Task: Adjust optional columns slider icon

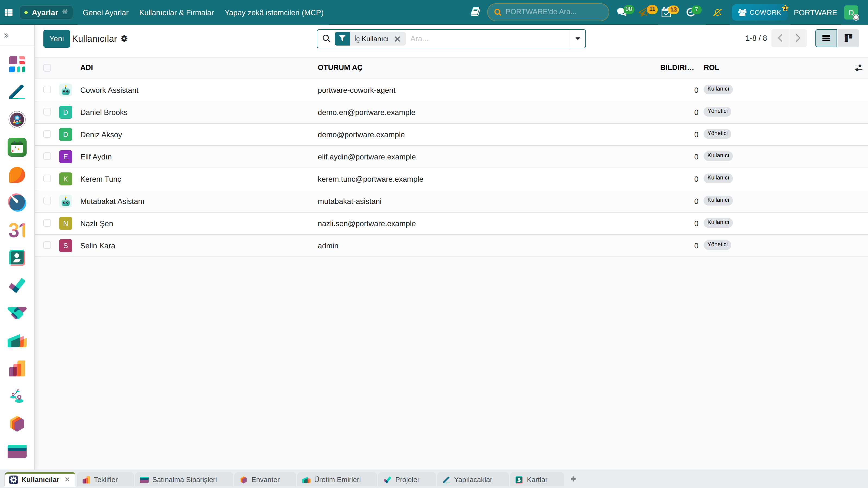Action: click(858, 68)
